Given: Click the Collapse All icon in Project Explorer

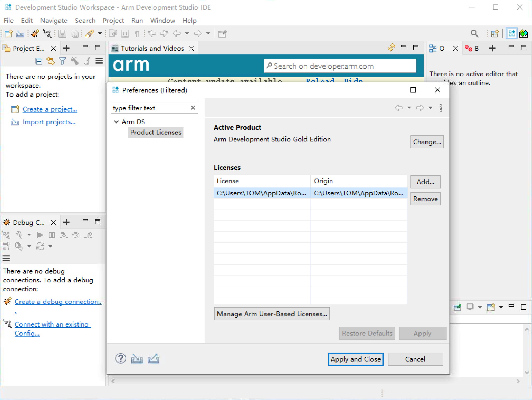Looking at the screenshot, I should (x=39, y=61).
